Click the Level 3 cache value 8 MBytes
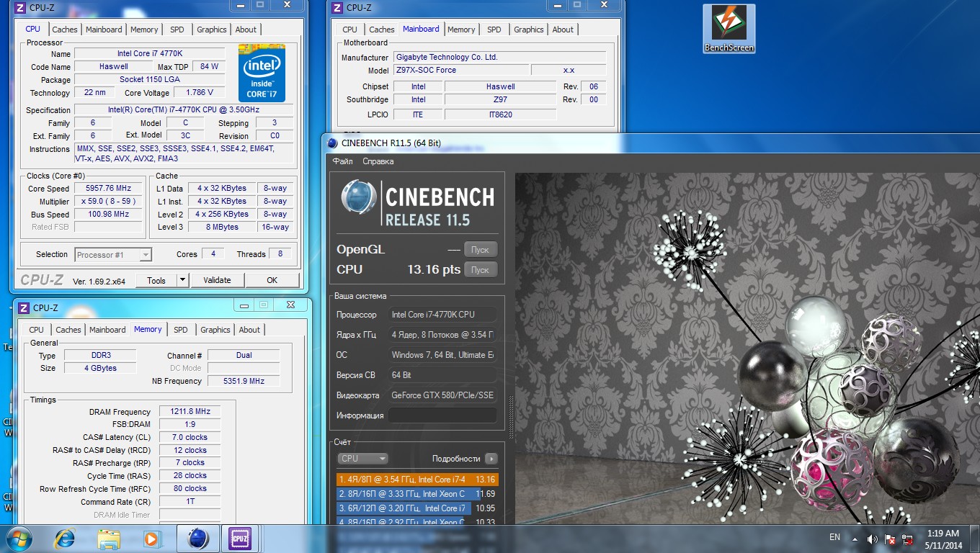This screenshot has width=980, height=553. click(223, 228)
